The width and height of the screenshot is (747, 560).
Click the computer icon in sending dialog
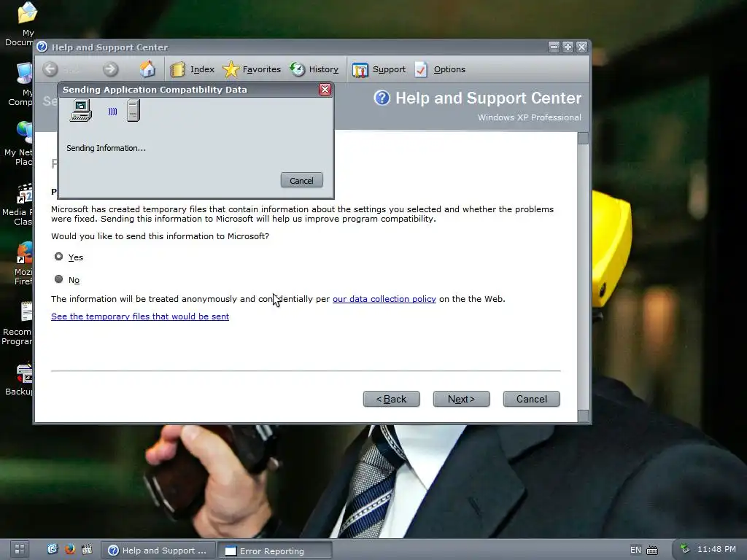pos(80,111)
